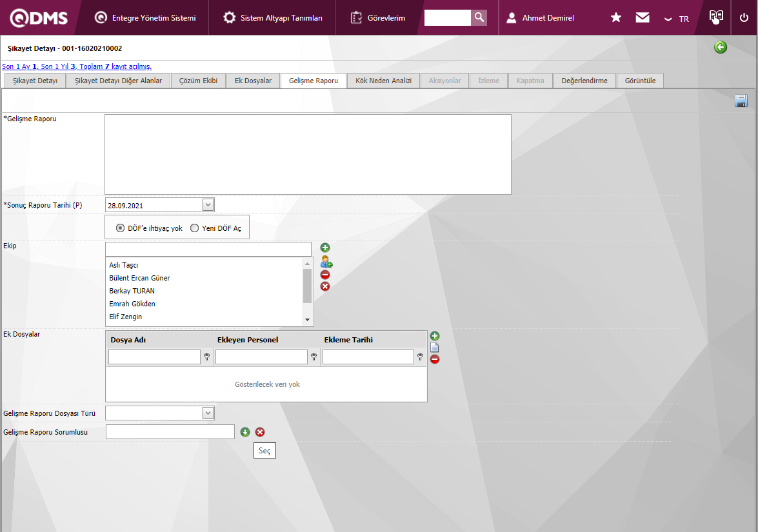
Task: Switch to Görüntüle tab
Action: pos(640,81)
